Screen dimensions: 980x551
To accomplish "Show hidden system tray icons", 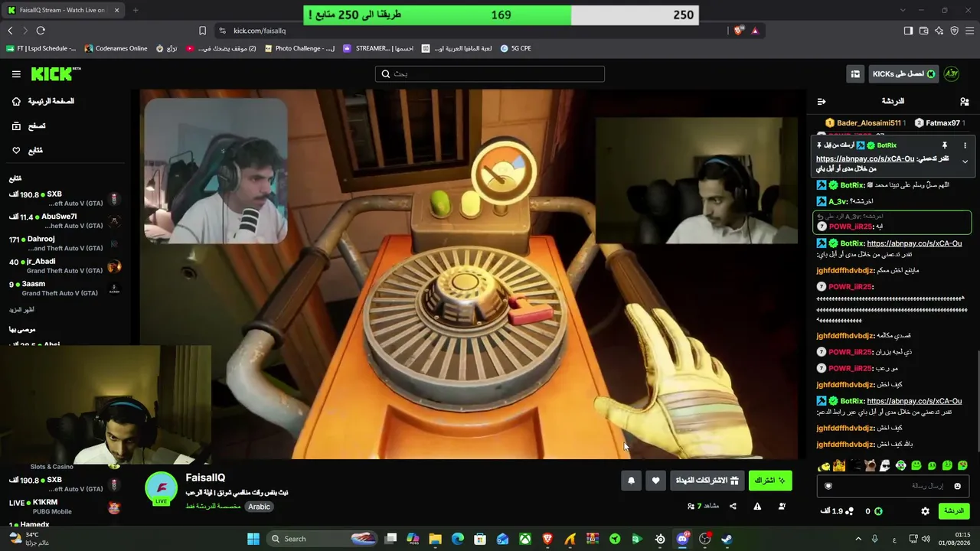I will point(857,539).
